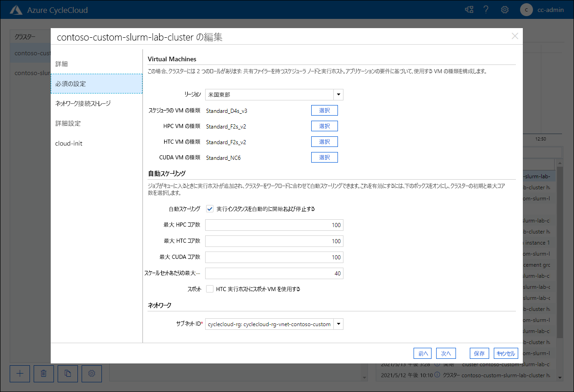
Task: Edit the maximum HPC core count field
Action: click(x=274, y=225)
